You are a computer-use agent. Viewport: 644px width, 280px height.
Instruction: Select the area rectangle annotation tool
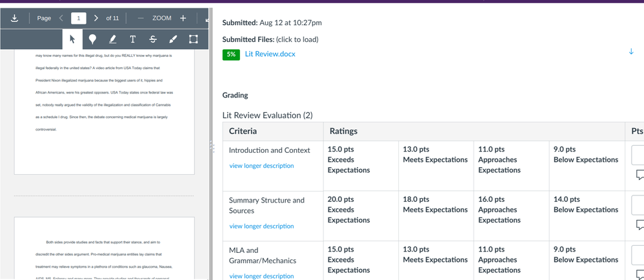coord(193,39)
